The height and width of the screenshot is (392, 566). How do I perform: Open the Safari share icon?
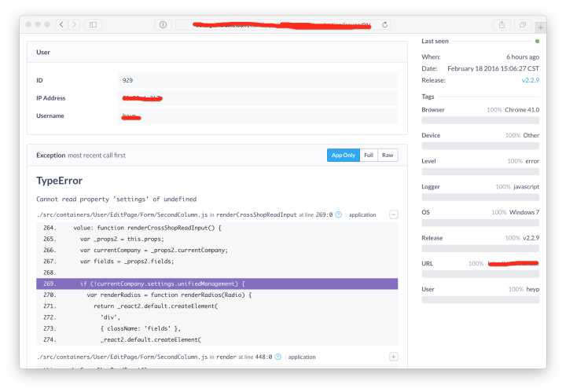(502, 24)
